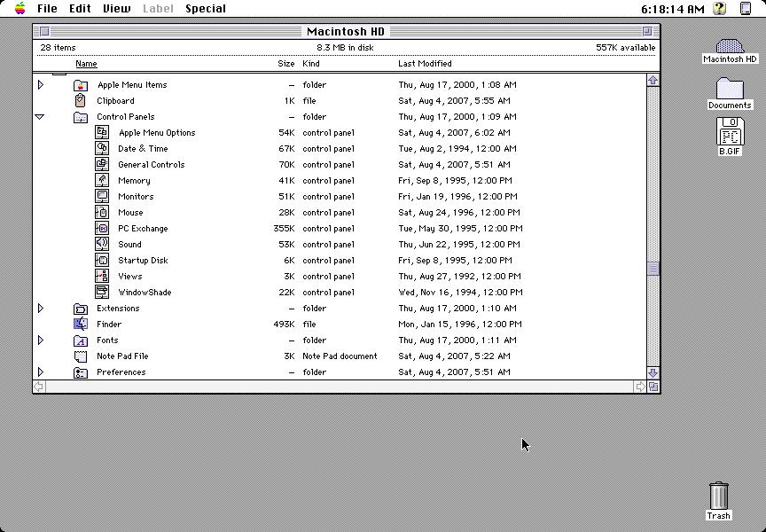Click the '8.3 MB in disk' text
The height and width of the screenshot is (532, 766).
click(345, 47)
